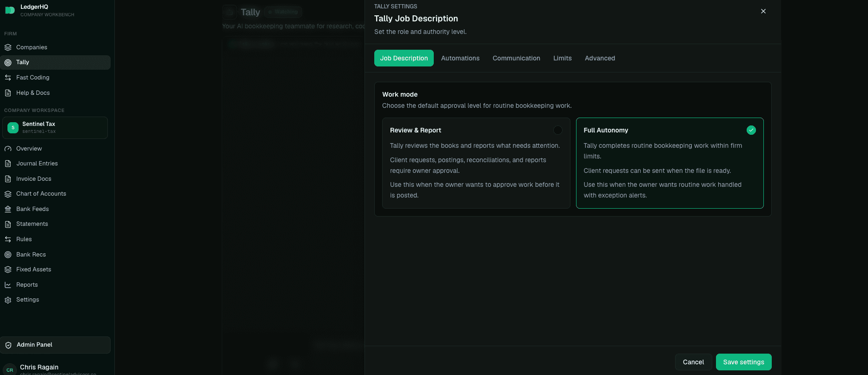Click the Tally Job Description title
Image resolution: width=868 pixels, height=375 pixels.
click(x=416, y=19)
